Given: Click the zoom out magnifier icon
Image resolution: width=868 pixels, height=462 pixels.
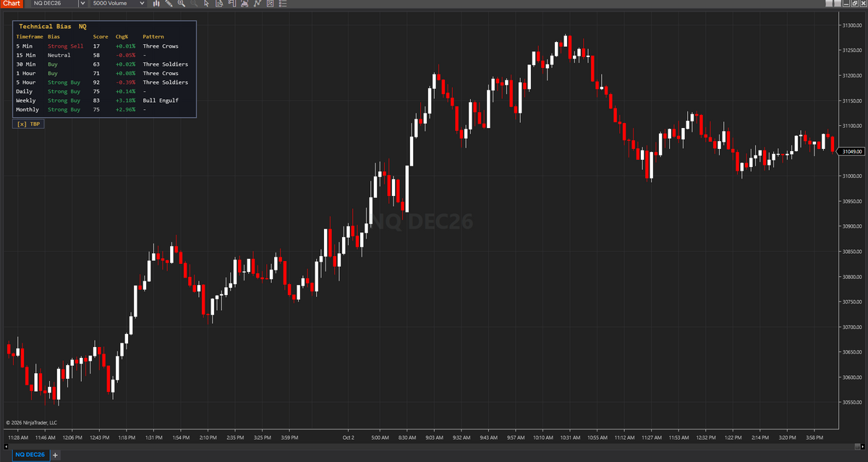Looking at the screenshot, I should (194, 4).
